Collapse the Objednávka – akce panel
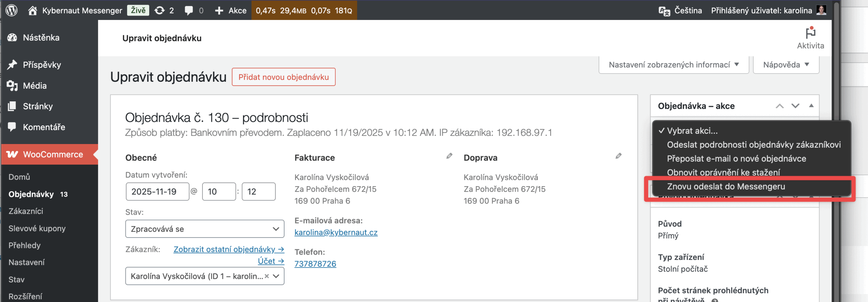Viewport: 868px width, 302px height. coord(811,106)
